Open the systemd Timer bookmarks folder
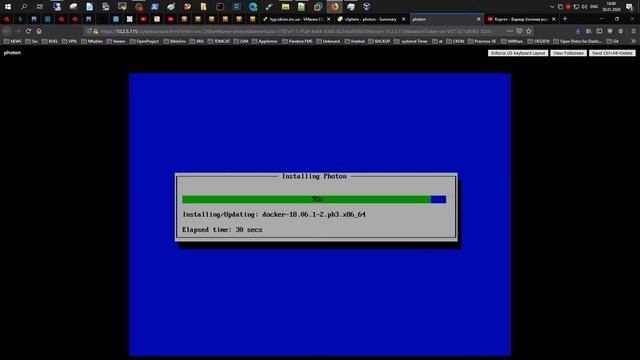Viewport: 640px width, 360px height. [x=411, y=41]
